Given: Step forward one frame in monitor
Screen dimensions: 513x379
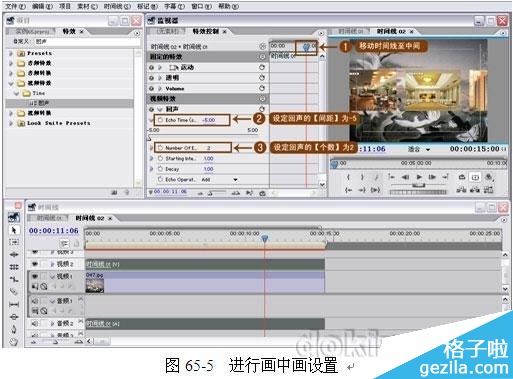Looking at the screenshot, I should point(432,177).
